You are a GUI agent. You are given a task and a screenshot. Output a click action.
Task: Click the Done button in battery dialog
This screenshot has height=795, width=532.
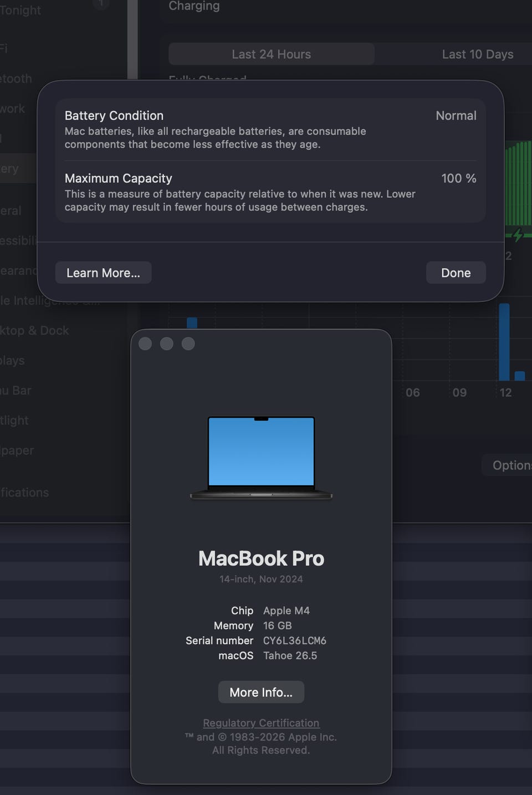point(456,273)
